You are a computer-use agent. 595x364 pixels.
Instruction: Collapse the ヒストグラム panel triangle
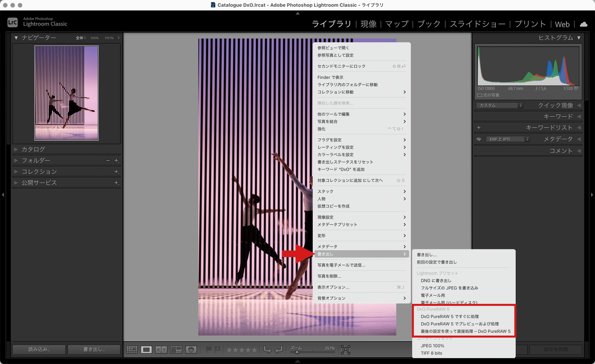coord(579,38)
